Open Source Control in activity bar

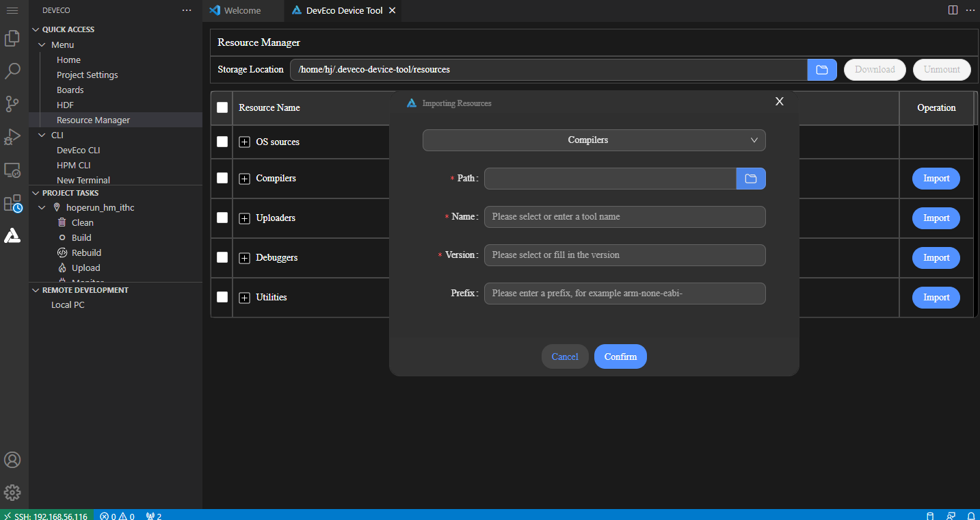point(12,104)
